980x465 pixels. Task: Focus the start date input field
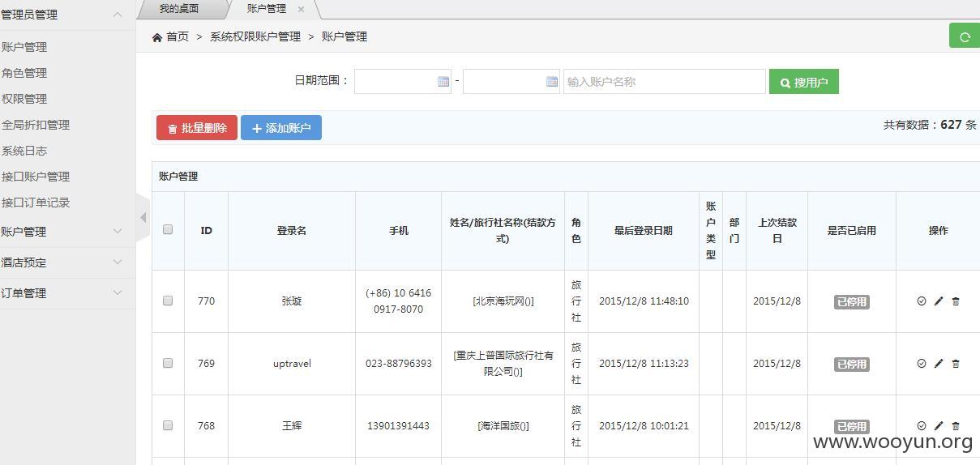tap(403, 82)
